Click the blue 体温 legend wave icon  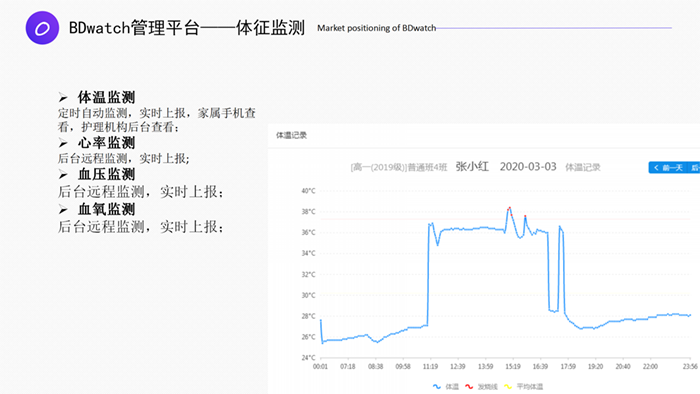(x=437, y=386)
